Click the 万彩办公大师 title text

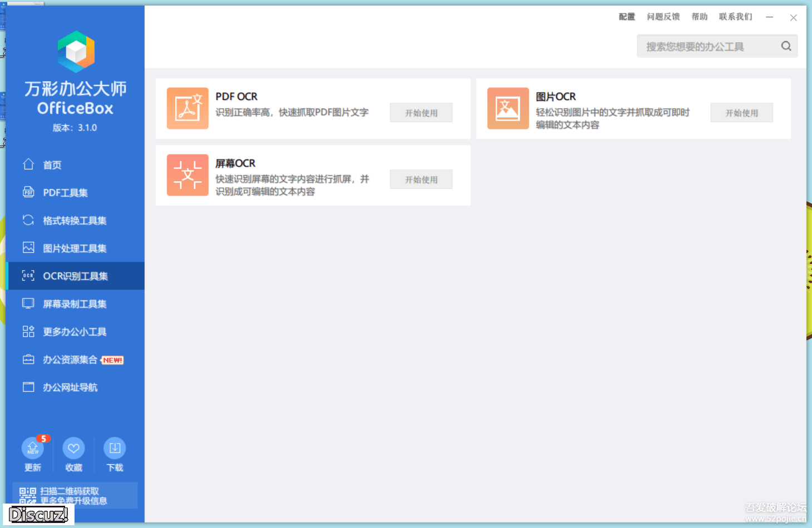pyautogui.click(x=75, y=88)
